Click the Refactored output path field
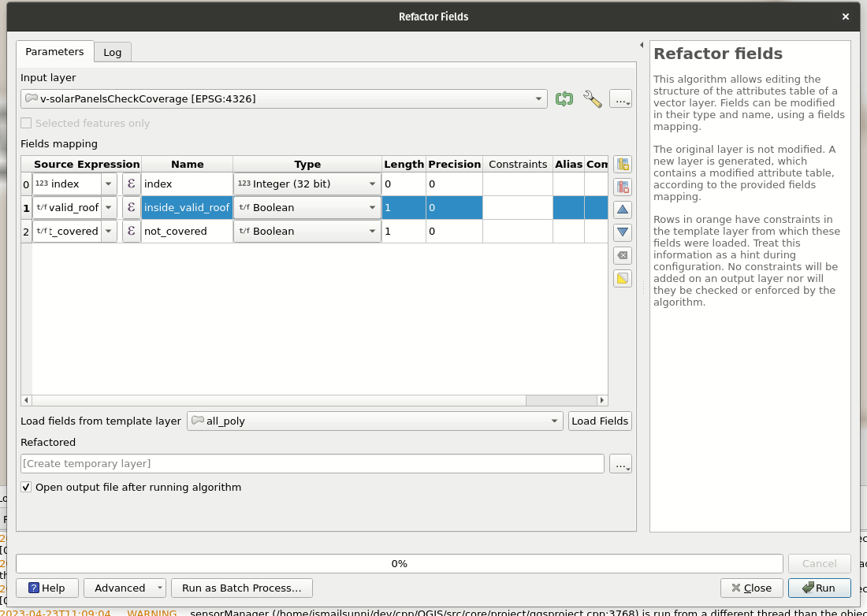 point(312,464)
